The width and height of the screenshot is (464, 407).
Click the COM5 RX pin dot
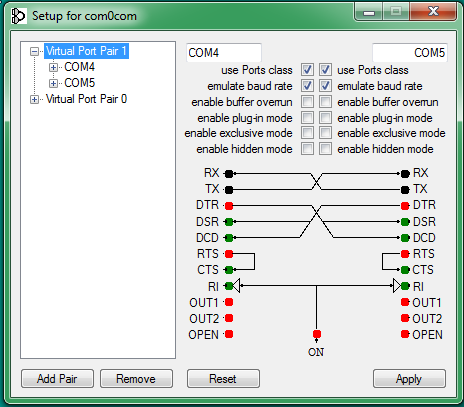pos(405,173)
